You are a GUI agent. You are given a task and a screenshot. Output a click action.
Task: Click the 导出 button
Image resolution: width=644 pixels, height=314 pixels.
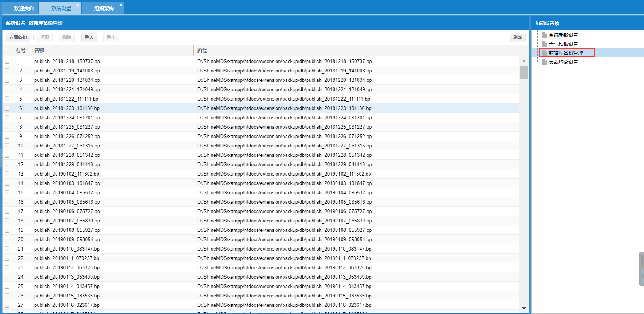click(x=111, y=38)
